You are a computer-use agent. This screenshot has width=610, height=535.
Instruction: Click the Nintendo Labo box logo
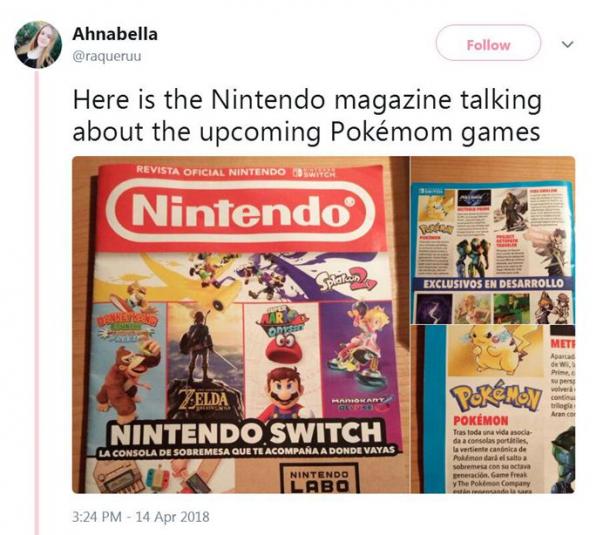[319, 479]
